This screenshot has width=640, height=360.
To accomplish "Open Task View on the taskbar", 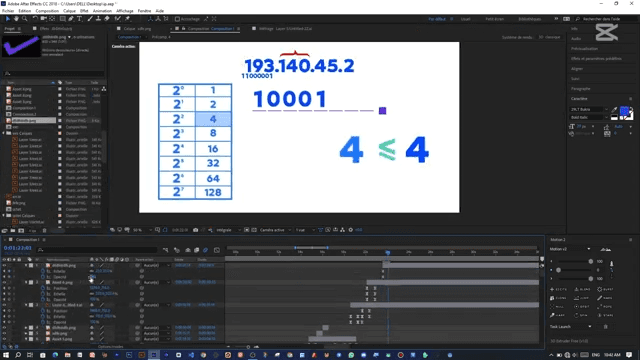I will coord(30,355).
